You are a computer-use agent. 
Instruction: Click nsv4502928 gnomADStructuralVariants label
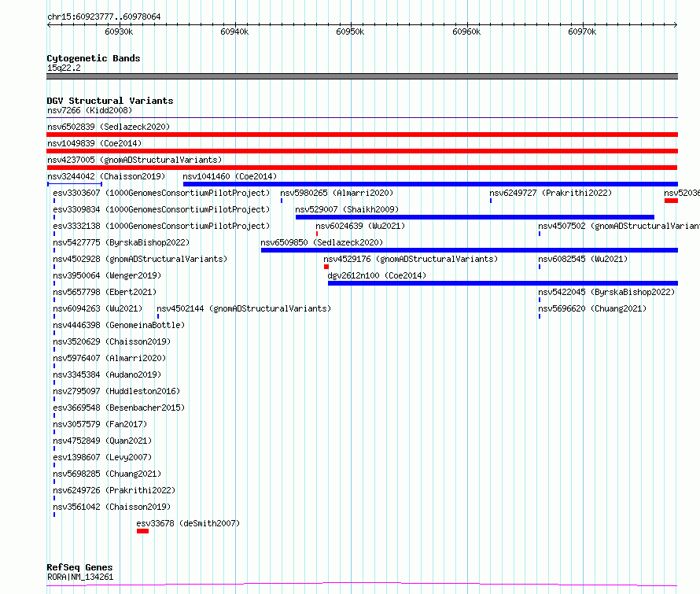(140, 259)
